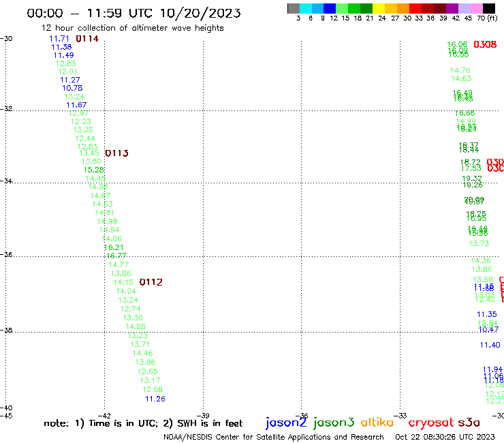Click the wave height value 11.71
This screenshot has width=504, height=443.
59,39
